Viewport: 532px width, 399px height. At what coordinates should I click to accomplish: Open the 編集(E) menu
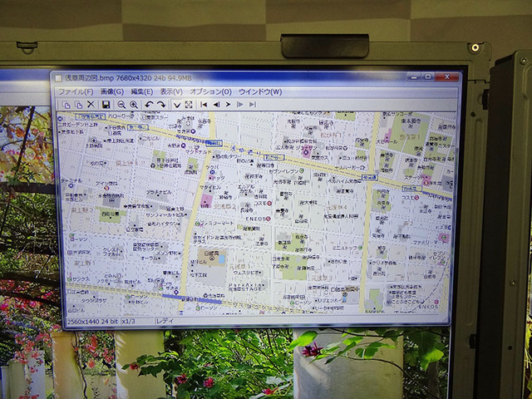[x=142, y=92]
